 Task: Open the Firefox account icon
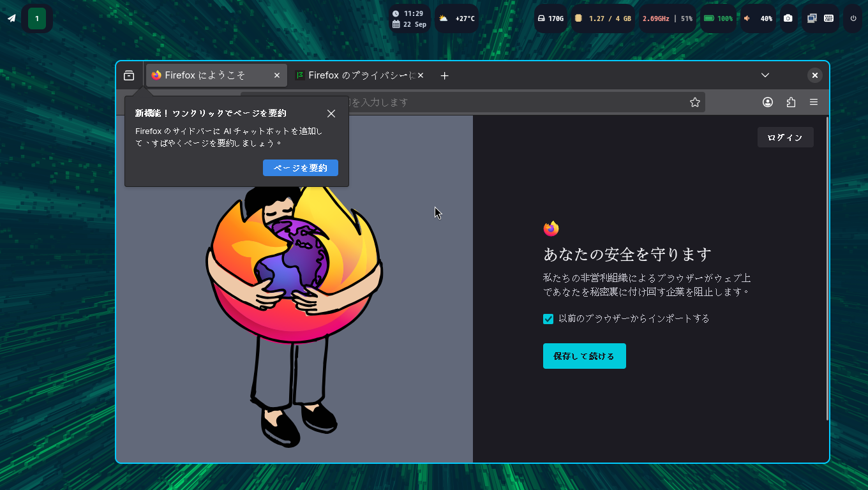[x=768, y=102]
